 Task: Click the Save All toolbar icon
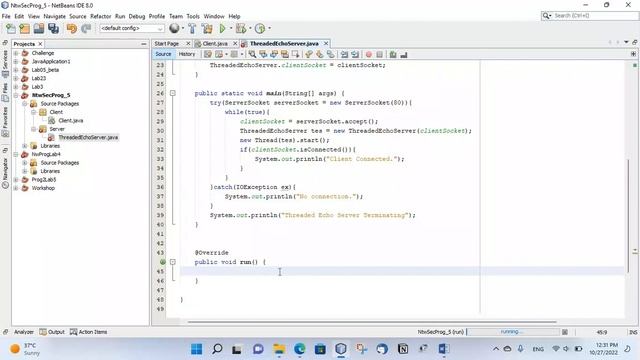(53, 28)
